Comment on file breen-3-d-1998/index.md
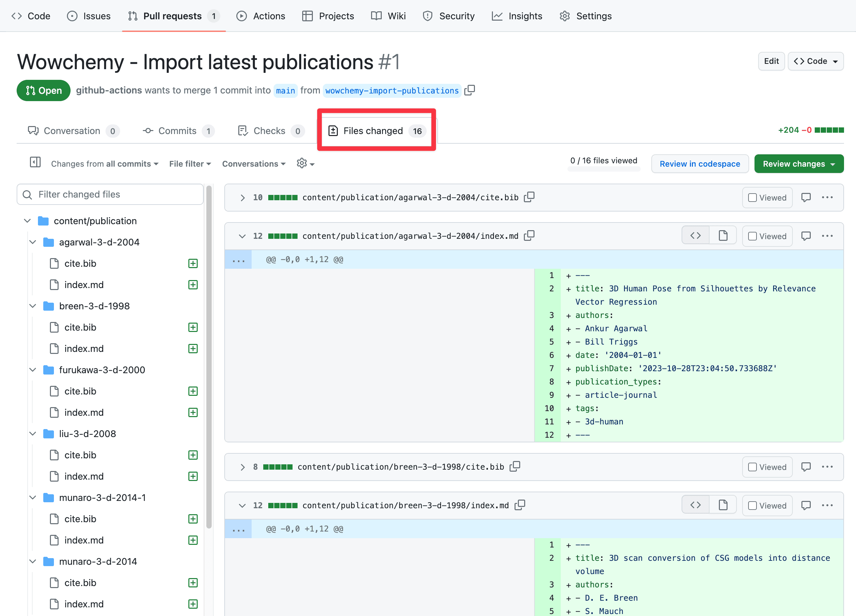Screen dimensions: 856x616 point(806,505)
